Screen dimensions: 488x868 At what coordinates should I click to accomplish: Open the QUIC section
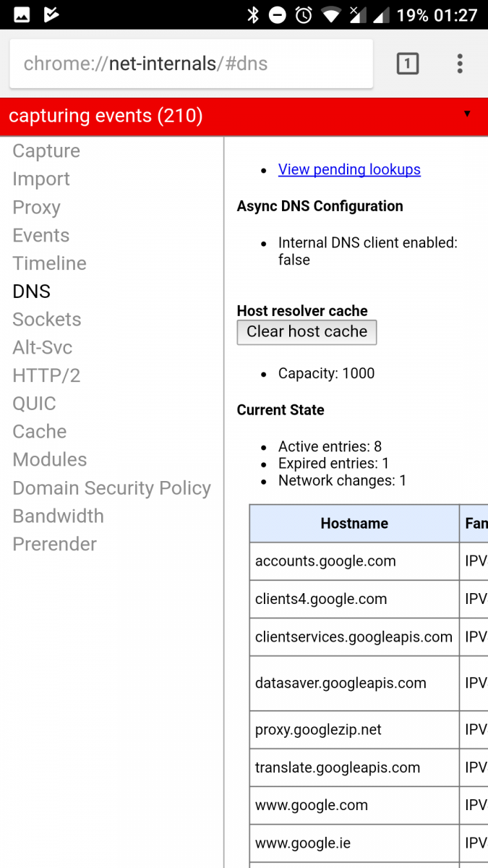click(34, 404)
